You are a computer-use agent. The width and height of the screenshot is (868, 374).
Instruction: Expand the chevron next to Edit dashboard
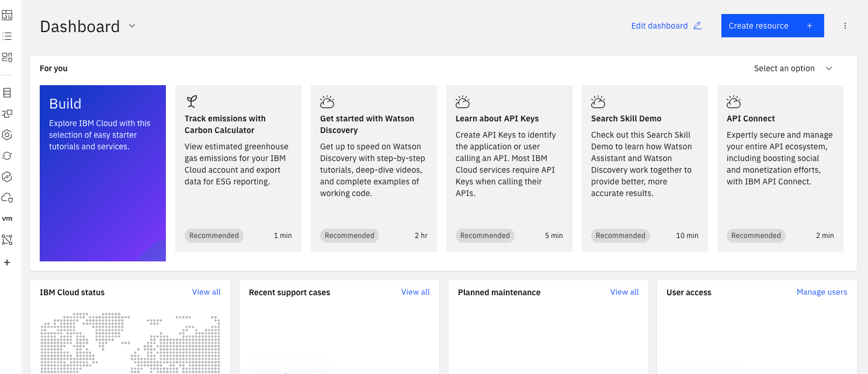tap(697, 25)
